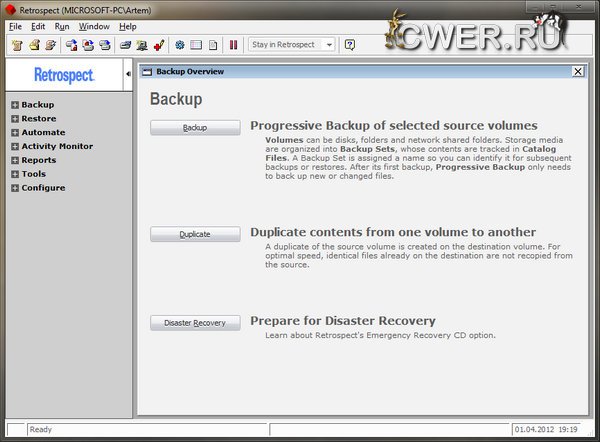This screenshot has width=600, height=442.
Task: Collapse sidebar using arrow beside Retrospect logo
Action: (x=128, y=74)
